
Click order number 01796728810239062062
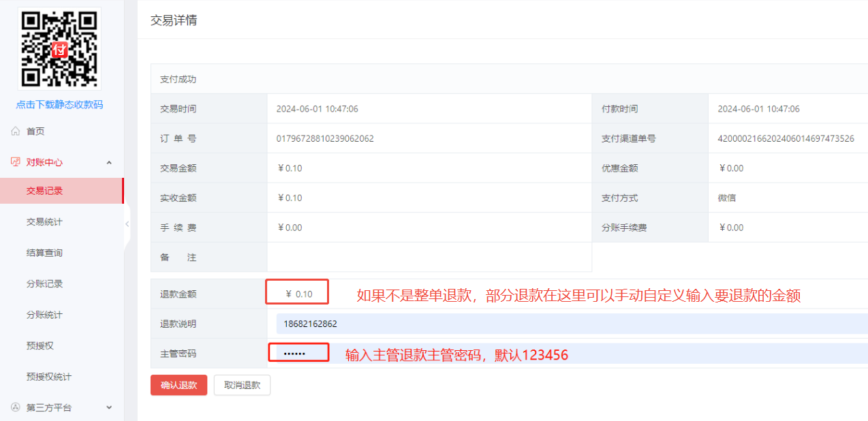(x=325, y=138)
